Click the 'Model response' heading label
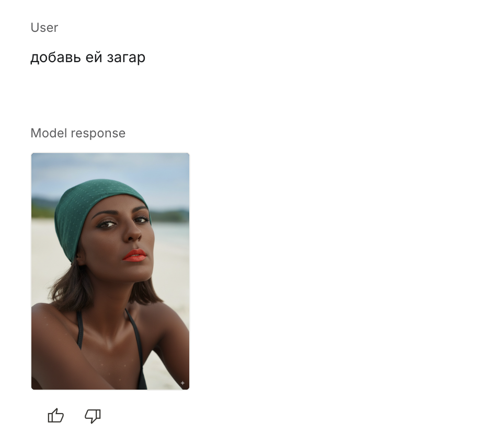This screenshot has height=445, width=504. [x=78, y=133]
